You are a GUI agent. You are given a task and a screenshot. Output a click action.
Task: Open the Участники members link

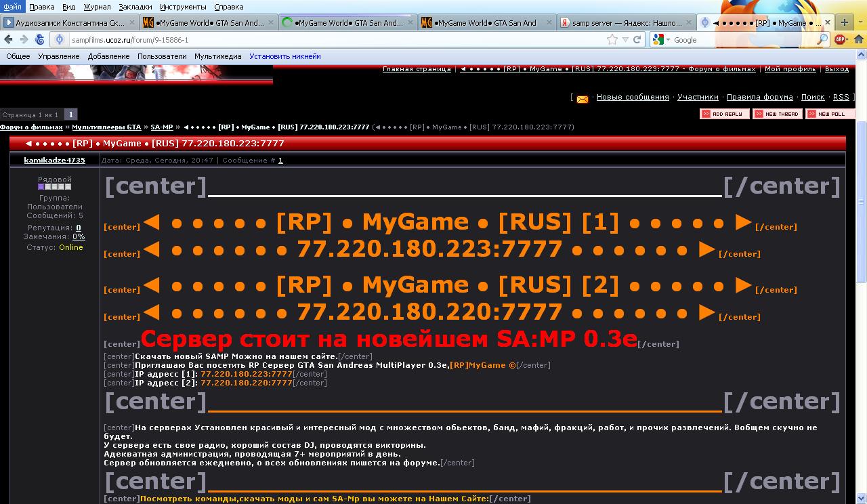click(x=698, y=98)
